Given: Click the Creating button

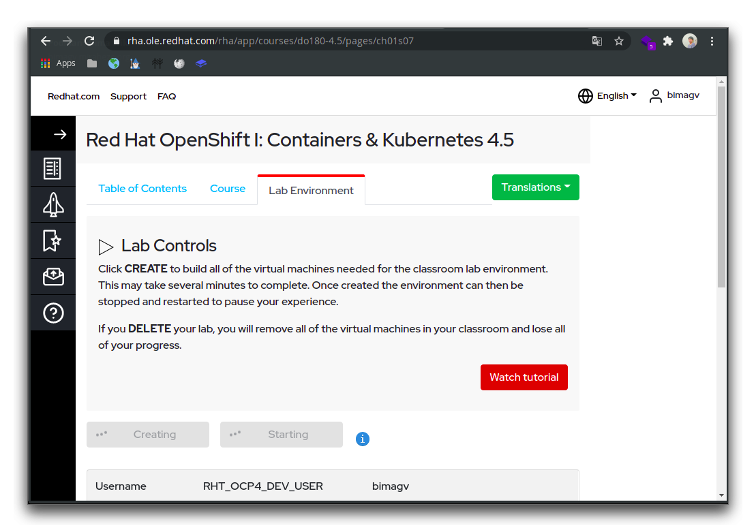Looking at the screenshot, I should click(148, 435).
